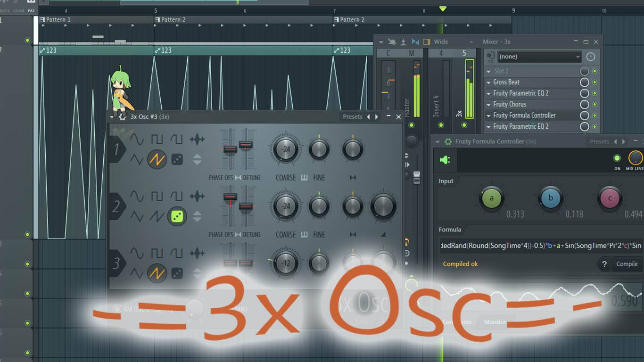The image size is (644, 362).
Task: Open the Wide mixer layout dropdown
Action: tap(452, 42)
